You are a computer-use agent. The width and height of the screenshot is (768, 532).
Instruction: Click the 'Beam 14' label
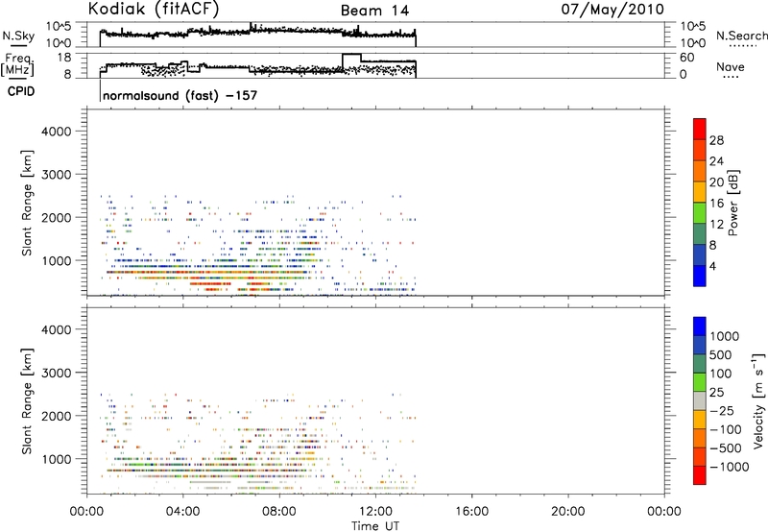374,11
